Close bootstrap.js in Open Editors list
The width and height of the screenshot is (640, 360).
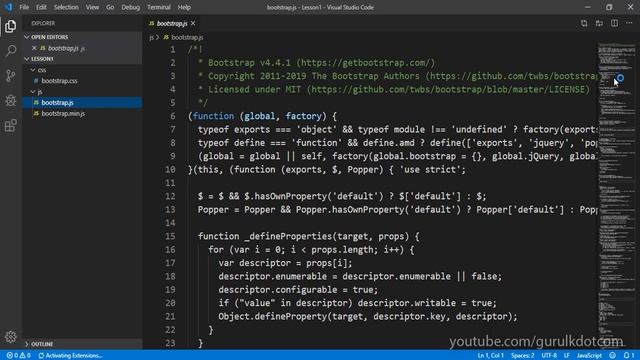coord(34,48)
